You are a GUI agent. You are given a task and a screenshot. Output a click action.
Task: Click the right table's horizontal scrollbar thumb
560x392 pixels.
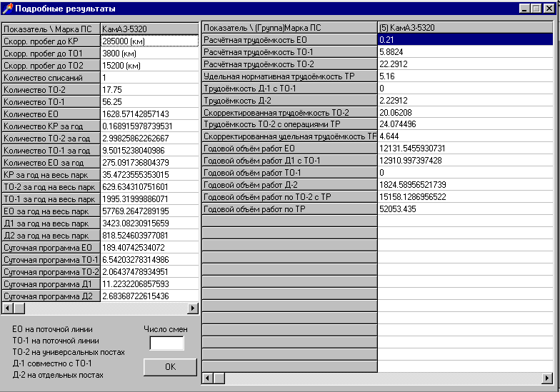coord(219,378)
